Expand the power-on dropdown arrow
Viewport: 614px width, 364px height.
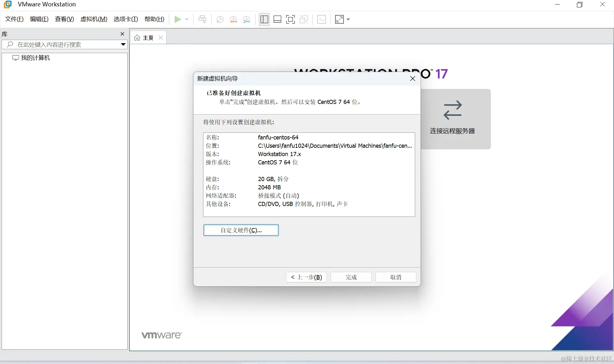[187, 20]
